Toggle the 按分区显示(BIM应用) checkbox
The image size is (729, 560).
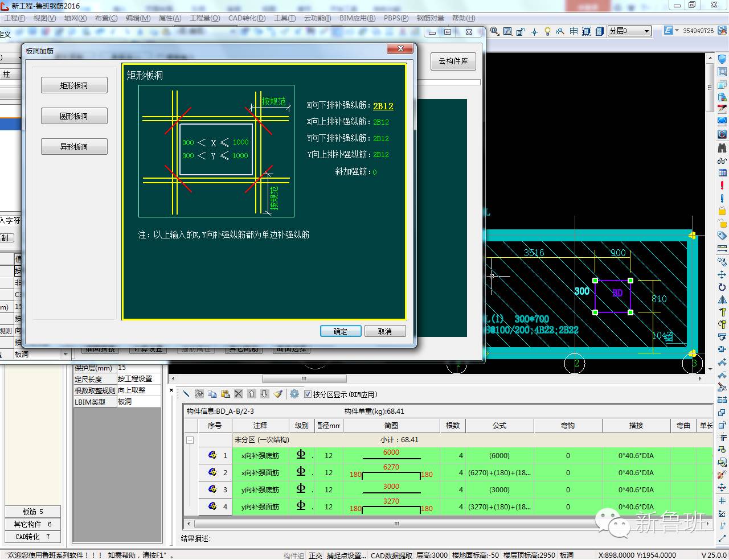tap(308, 394)
